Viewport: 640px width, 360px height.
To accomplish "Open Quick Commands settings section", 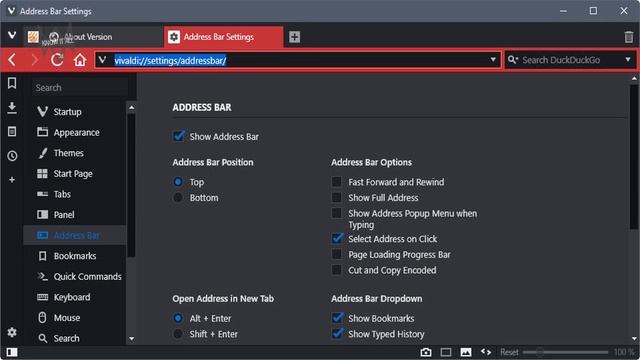I will [75, 276].
